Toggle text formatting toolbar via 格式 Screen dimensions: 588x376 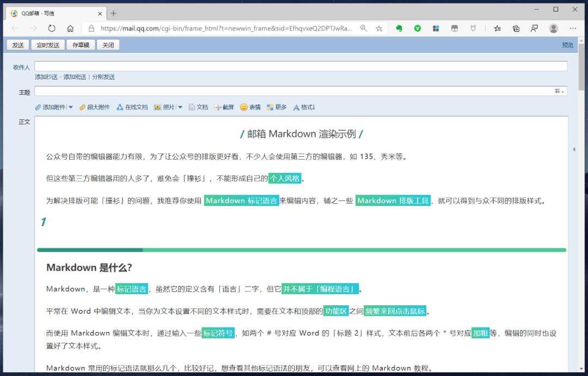[x=302, y=107]
